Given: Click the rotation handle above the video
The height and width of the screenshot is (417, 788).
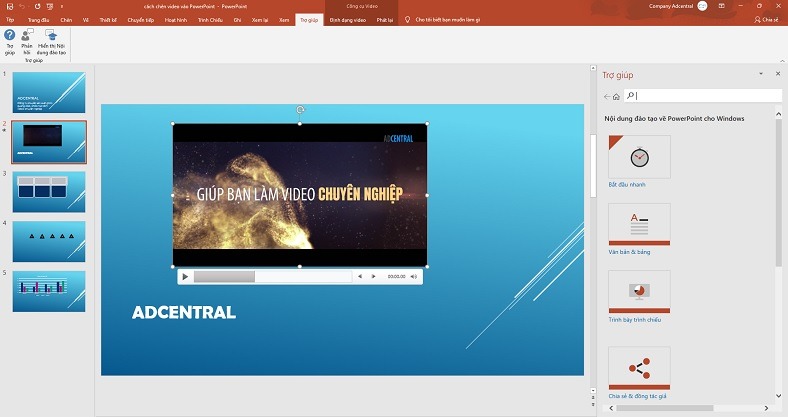Looking at the screenshot, I should (300, 110).
